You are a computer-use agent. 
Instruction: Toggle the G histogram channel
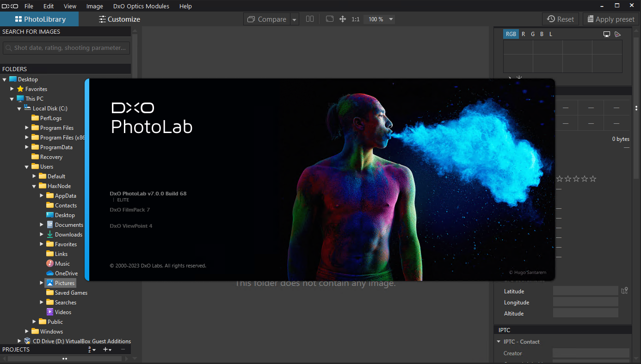click(533, 34)
